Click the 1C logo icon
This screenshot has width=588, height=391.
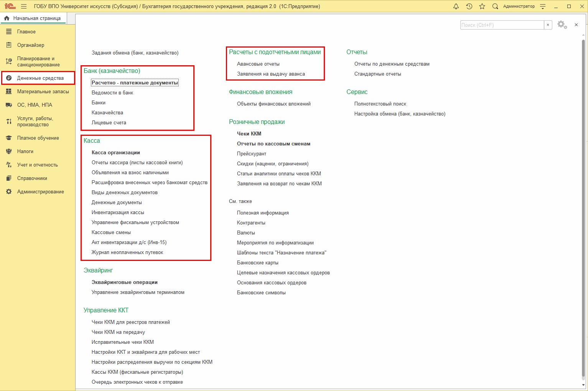click(10, 7)
